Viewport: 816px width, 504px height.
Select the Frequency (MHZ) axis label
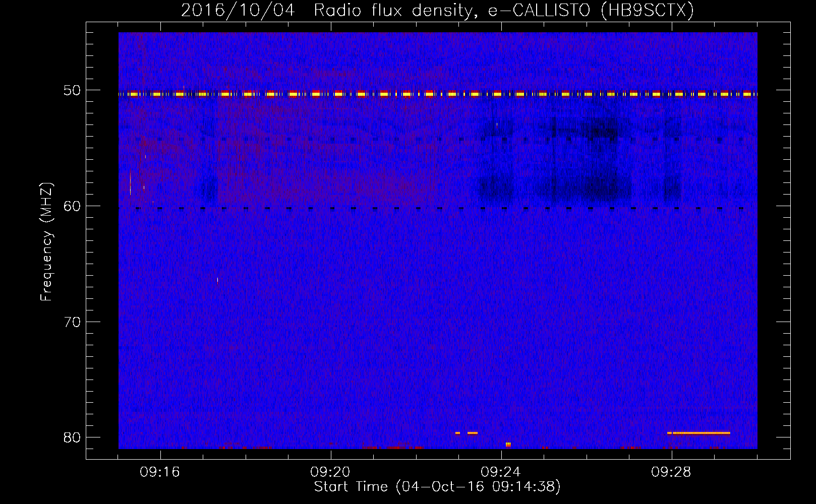coord(46,241)
